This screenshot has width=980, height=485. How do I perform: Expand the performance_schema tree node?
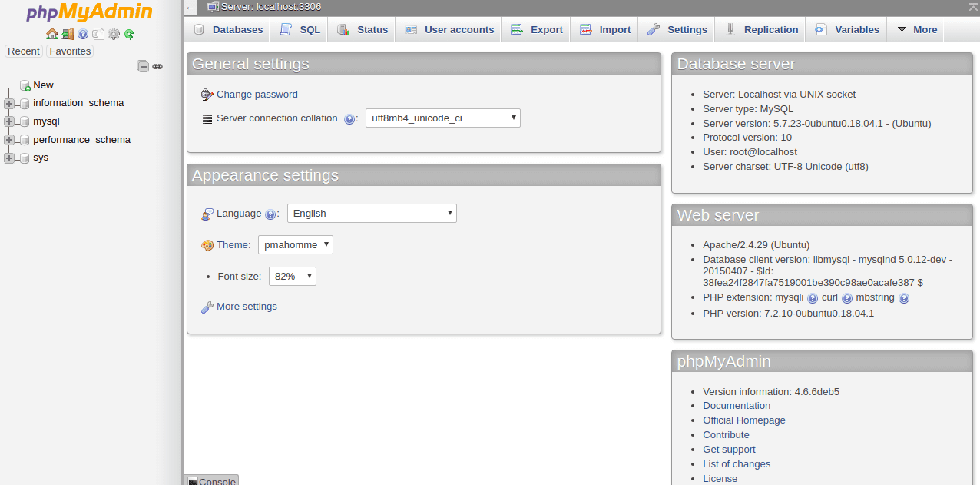9,140
